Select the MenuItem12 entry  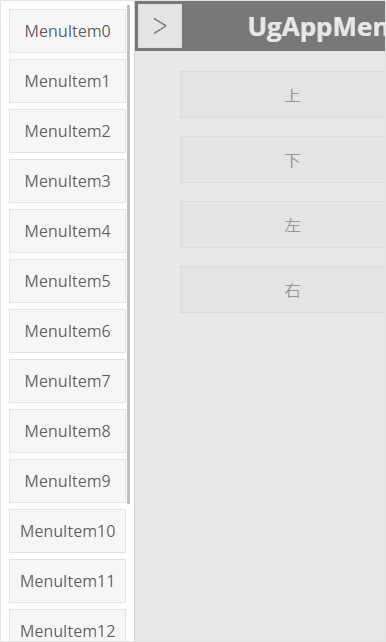coord(68,626)
